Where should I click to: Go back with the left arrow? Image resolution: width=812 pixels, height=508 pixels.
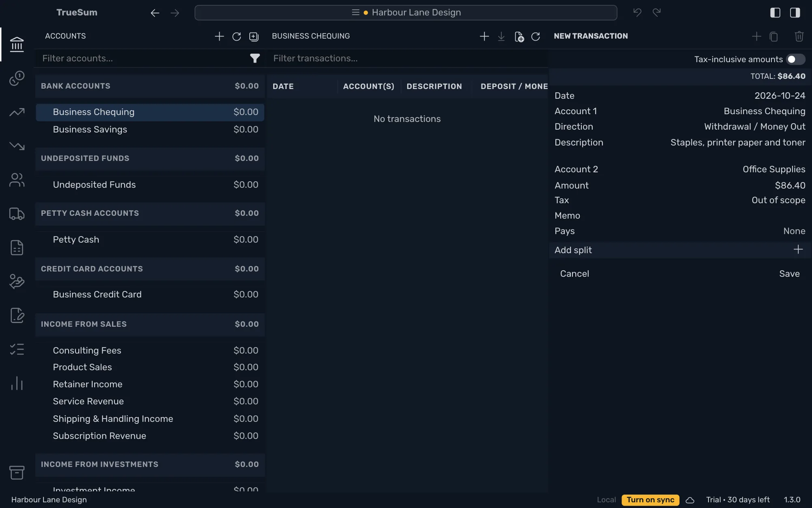pyautogui.click(x=155, y=13)
